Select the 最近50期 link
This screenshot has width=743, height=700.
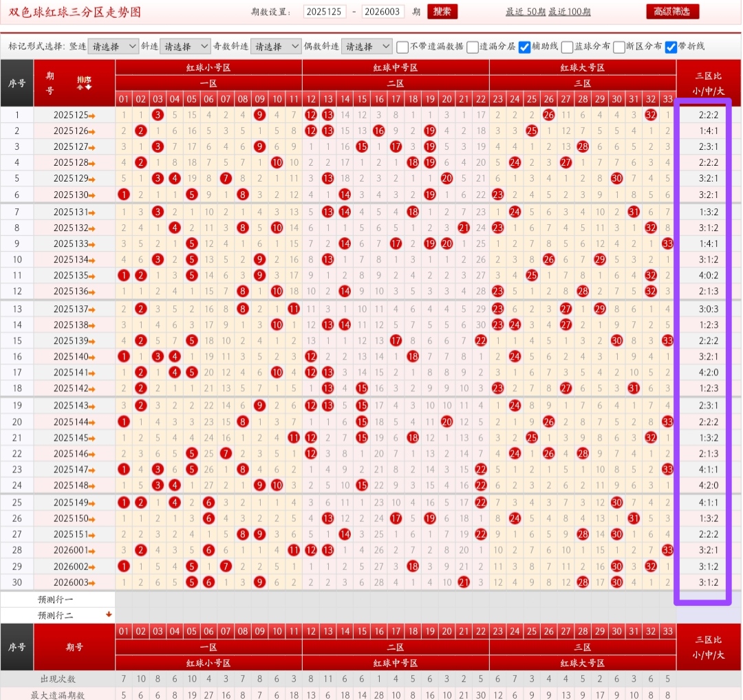tap(526, 12)
